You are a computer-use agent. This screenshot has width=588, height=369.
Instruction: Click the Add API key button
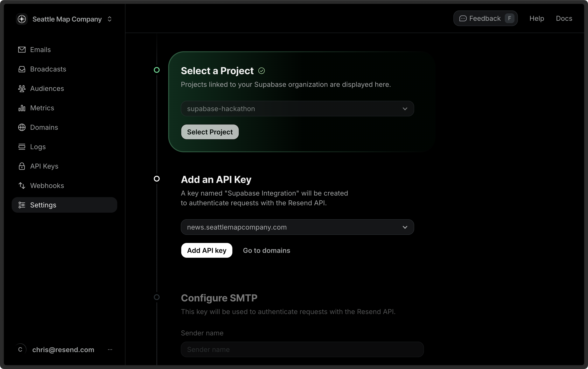[x=206, y=251]
